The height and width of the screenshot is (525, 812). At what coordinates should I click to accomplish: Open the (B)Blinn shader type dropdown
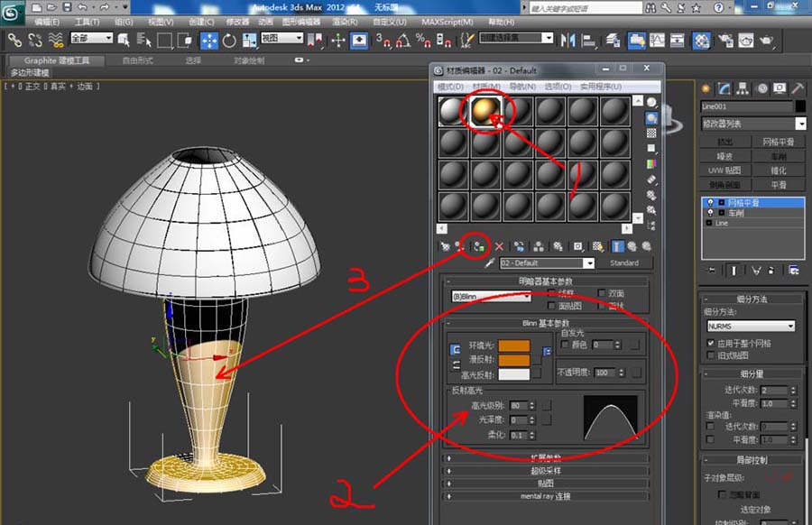[491, 297]
